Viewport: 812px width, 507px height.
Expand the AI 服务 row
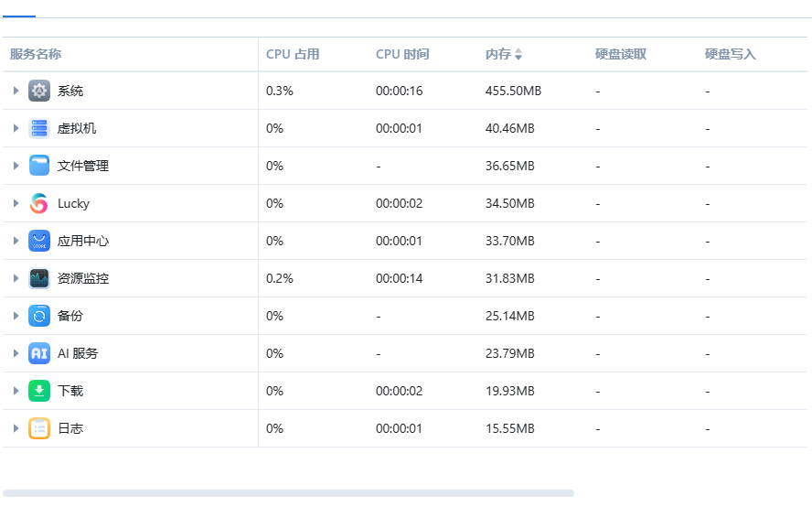16,353
